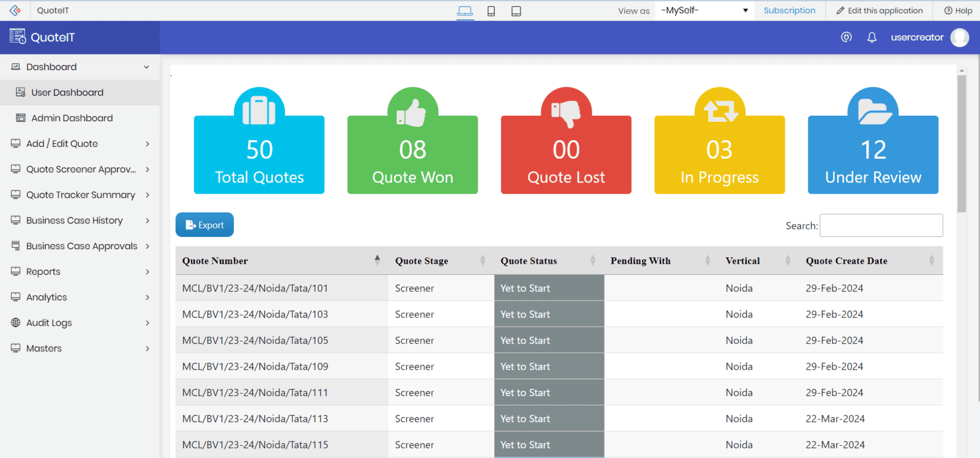
Task: Expand the Reports sidebar menu
Action: click(x=80, y=271)
